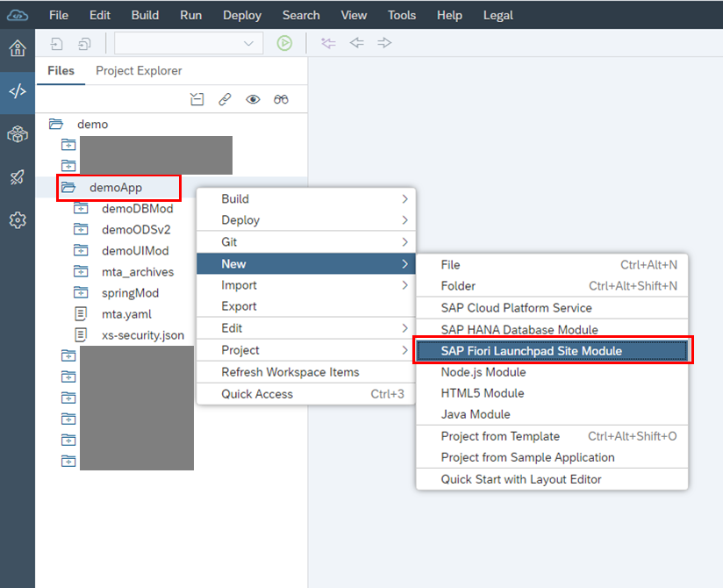Screen dimensions: 723x588
Task: Select the demoApp folder in tree
Action: coord(116,188)
